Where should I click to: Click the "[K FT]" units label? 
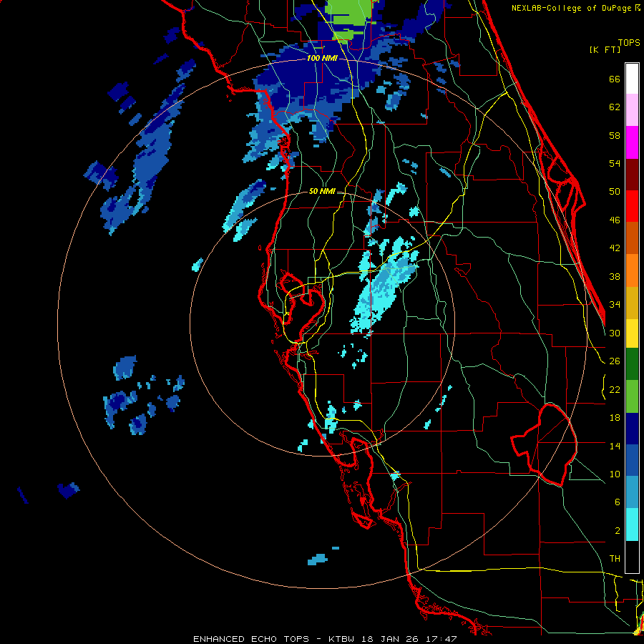tap(605, 49)
